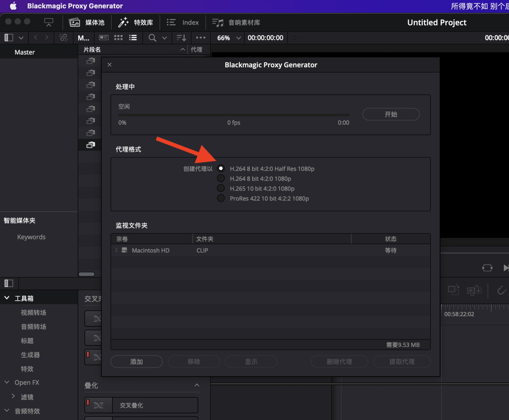
Task: Click the 移除 remove button
Action: pos(194,362)
